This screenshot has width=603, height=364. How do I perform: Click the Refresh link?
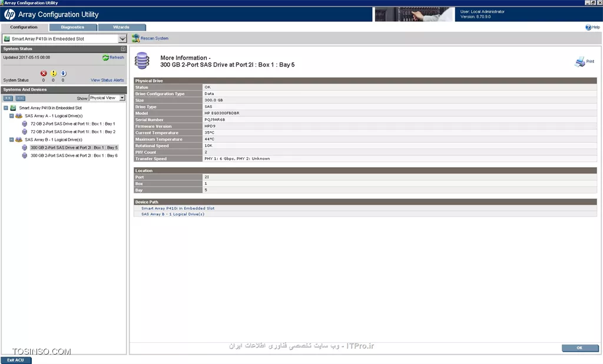tap(117, 58)
